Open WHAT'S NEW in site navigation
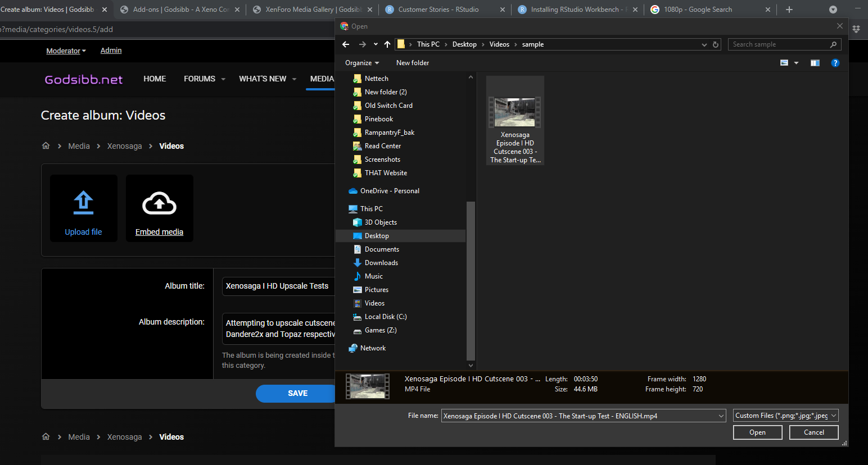This screenshot has width=868, height=465. pyautogui.click(x=263, y=79)
